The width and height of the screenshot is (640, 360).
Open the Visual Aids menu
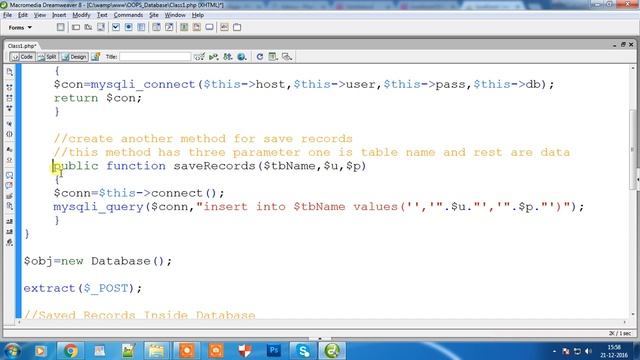point(287,57)
